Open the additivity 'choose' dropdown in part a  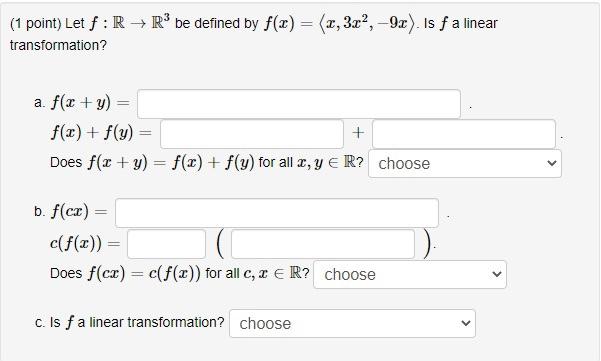pos(465,164)
